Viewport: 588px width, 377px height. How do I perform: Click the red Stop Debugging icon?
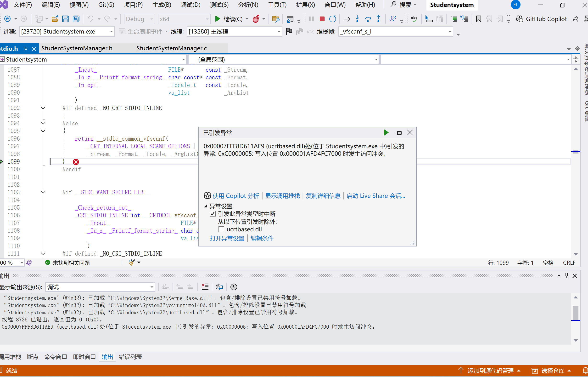coord(322,19)
